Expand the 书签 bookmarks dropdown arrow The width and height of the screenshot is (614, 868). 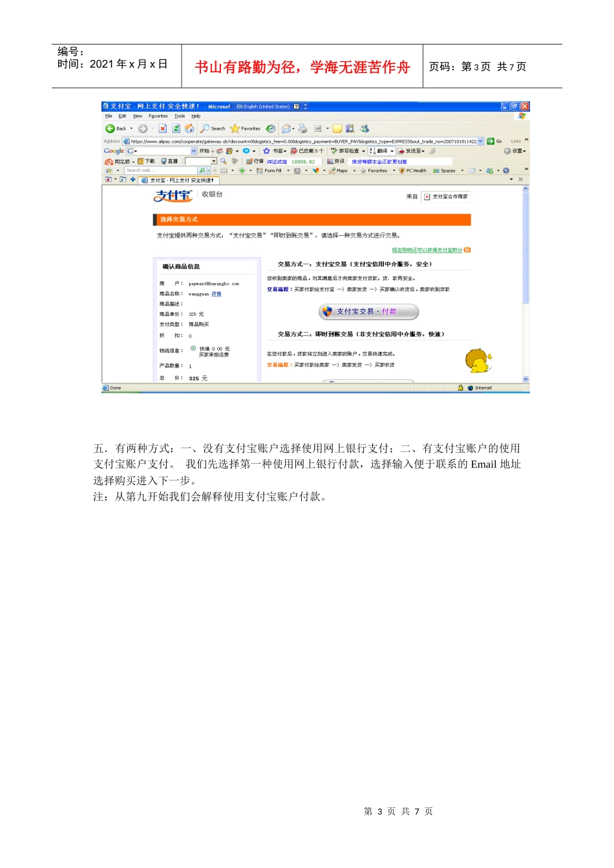point(285,151)
